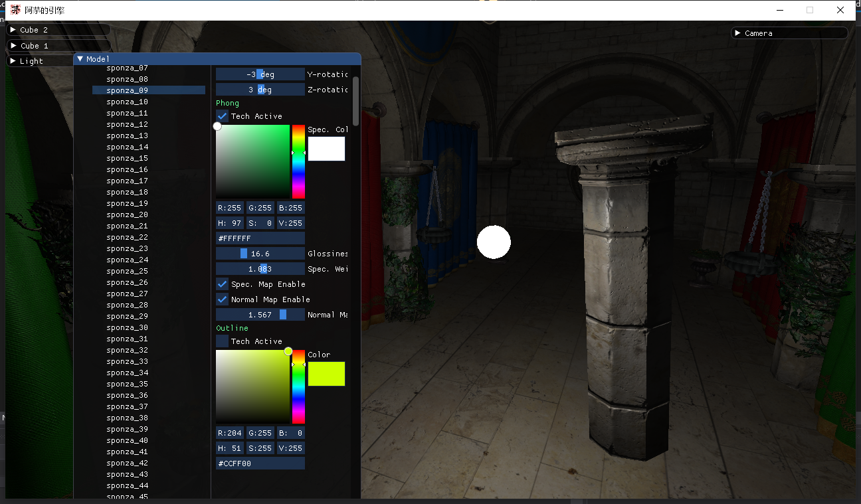Click the #FFFFFF hex color field
This screenshot has width=861, height=504.
pyautogui.click(x=260, y=238)
